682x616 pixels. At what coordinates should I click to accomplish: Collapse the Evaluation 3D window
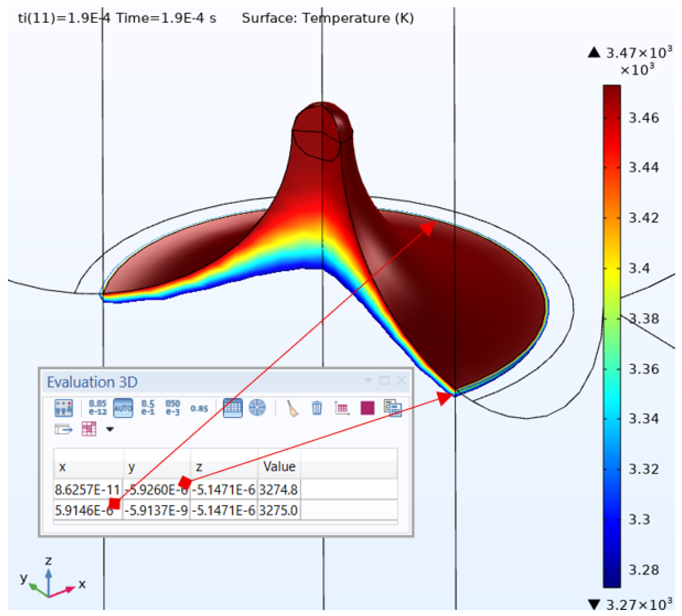(369, 380)
